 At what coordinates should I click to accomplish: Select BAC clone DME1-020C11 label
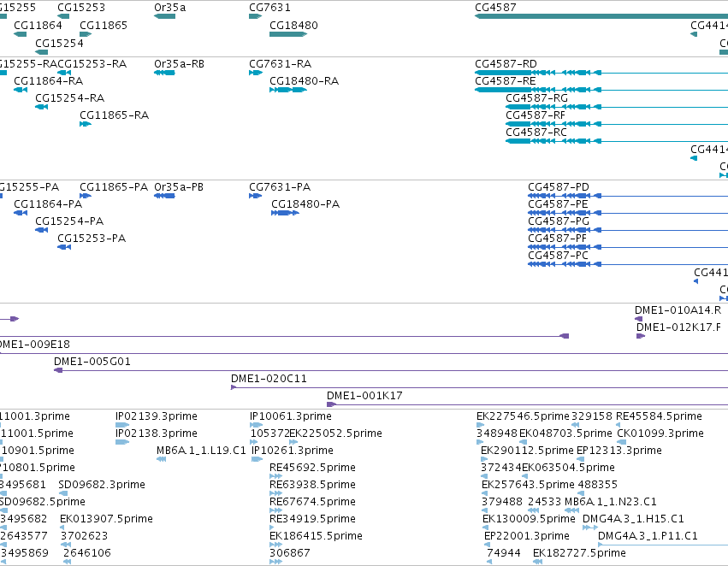(x=269, y=379)
